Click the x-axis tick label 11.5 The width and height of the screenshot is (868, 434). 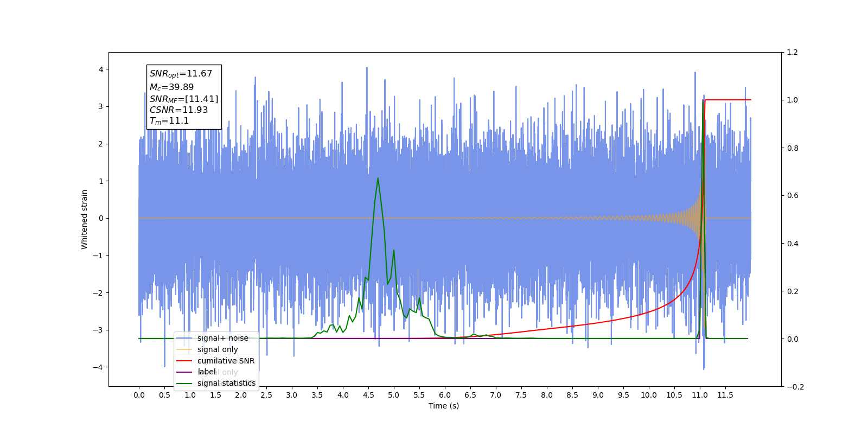(725, 395)
